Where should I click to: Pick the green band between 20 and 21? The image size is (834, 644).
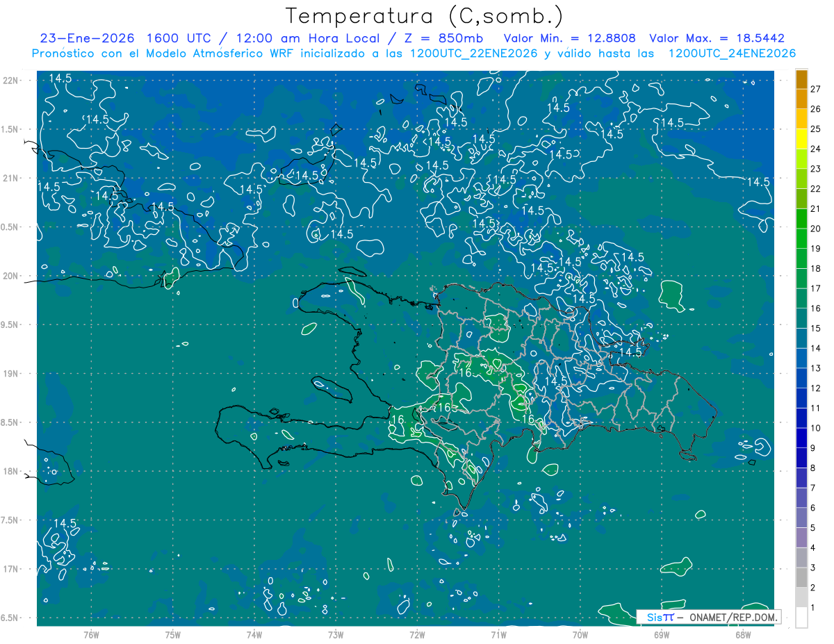pos(801,219)
